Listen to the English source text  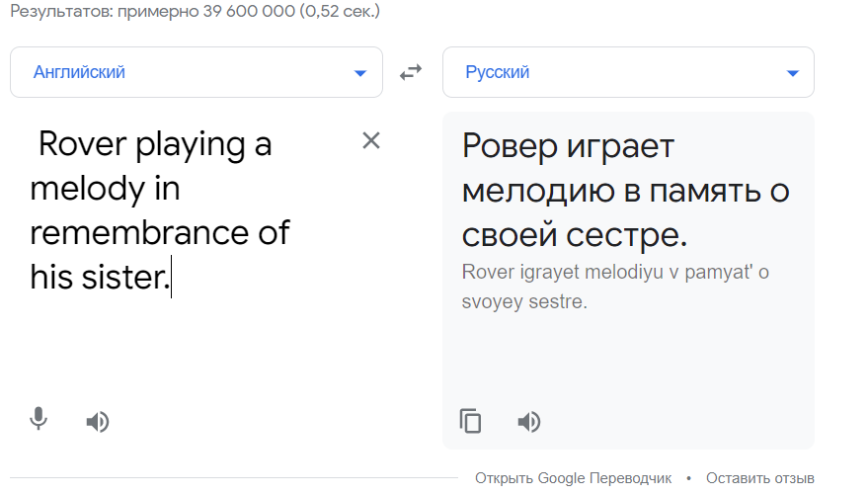[x=97, y=422]
